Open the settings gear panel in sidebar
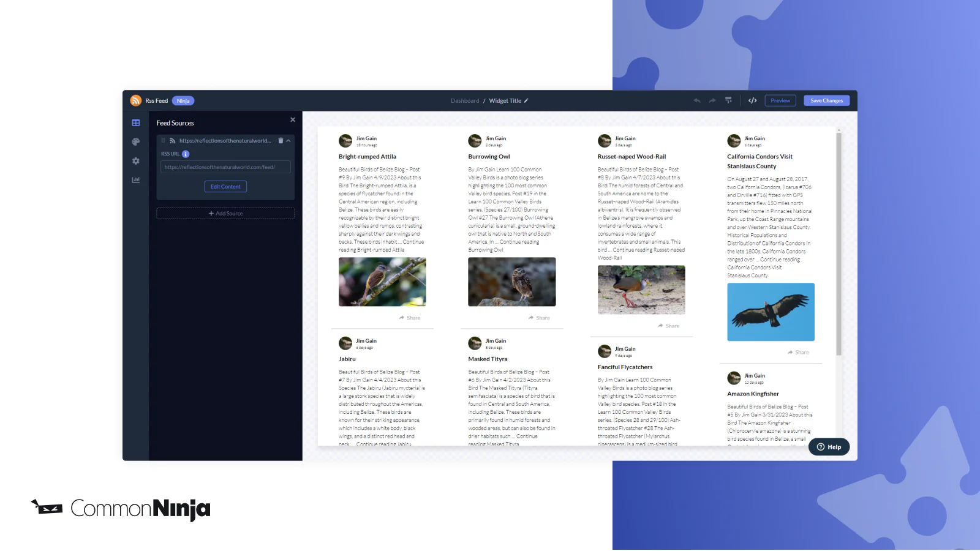This screenshot has height=551, width=980. click(x=136, y=161)
